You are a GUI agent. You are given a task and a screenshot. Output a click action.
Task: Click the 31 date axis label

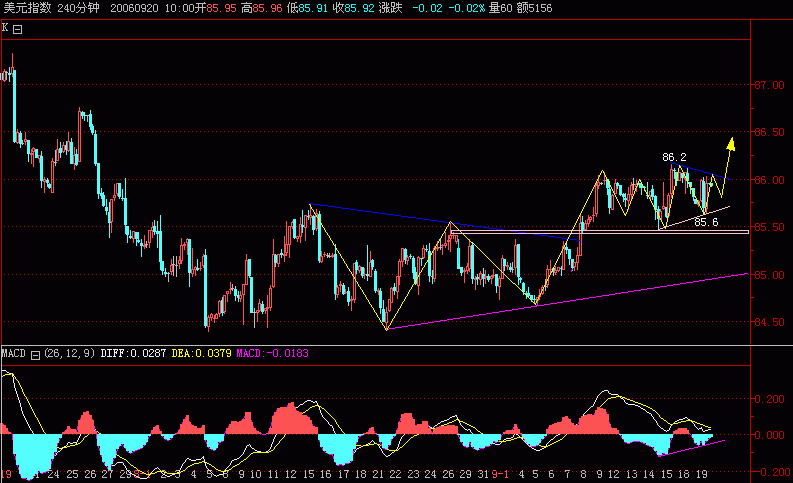483,474
